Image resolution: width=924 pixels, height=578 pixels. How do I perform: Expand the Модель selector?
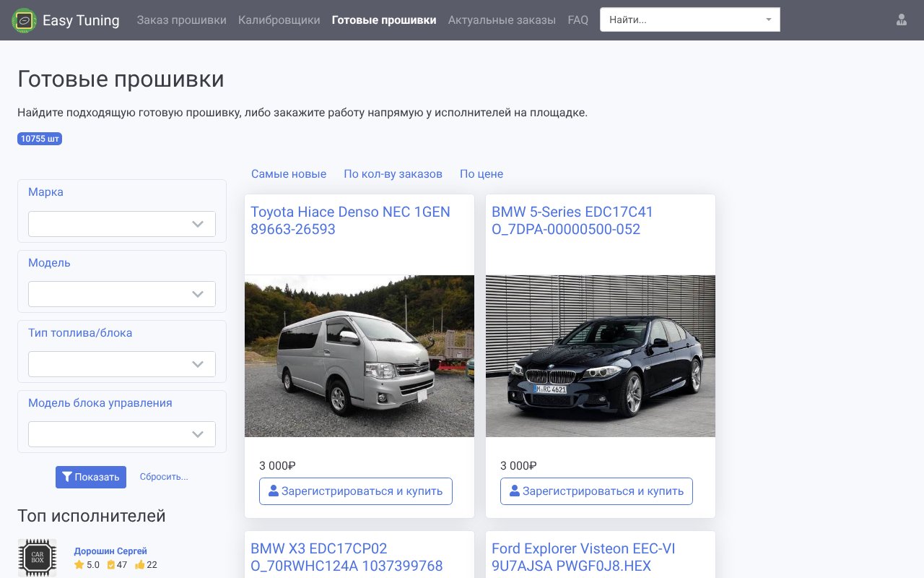click(121, 294)
